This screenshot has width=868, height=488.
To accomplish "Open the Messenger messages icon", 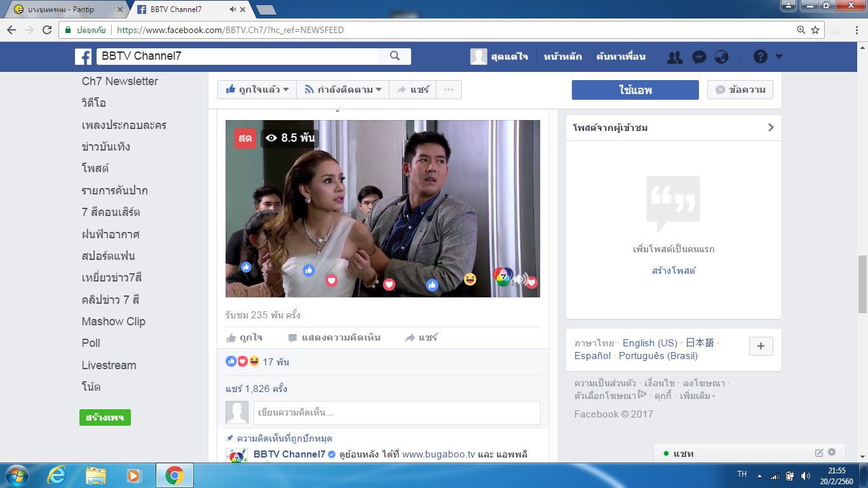I will (x=698, y=57).
